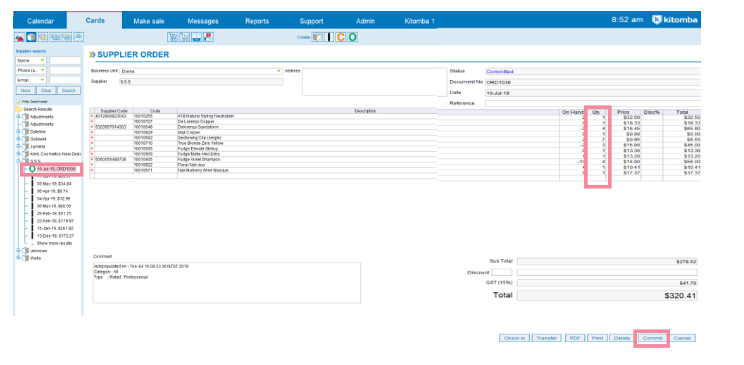The width and height of the screenshot is (744, 365).
Task: Select the highlighted supplier box icon
Action: point(31,37)
